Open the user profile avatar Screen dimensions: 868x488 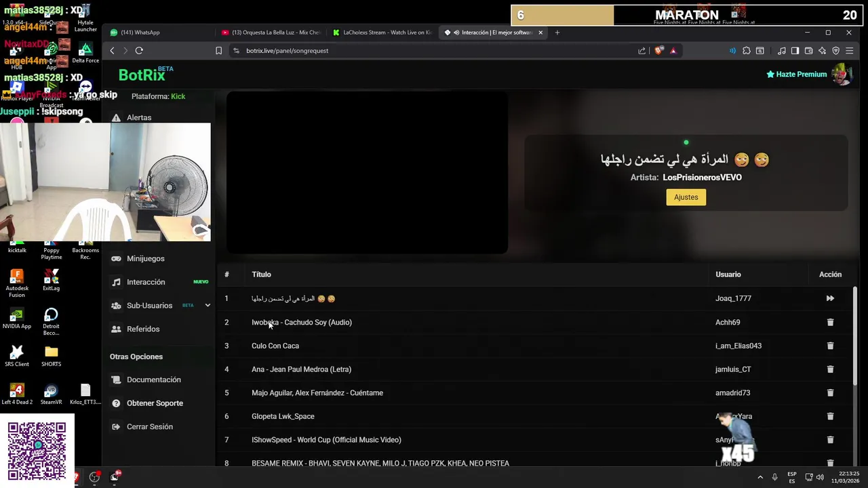point(842,75)
